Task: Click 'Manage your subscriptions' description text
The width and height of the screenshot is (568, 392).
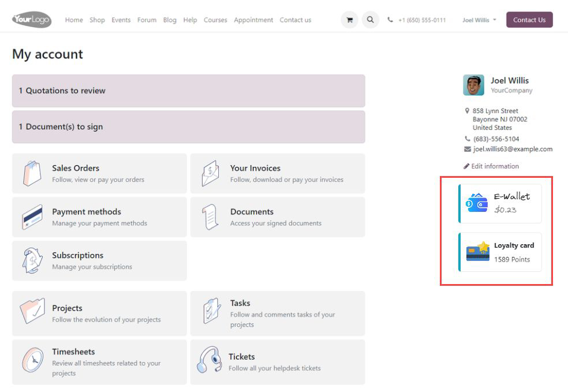Action: (92, 267)
